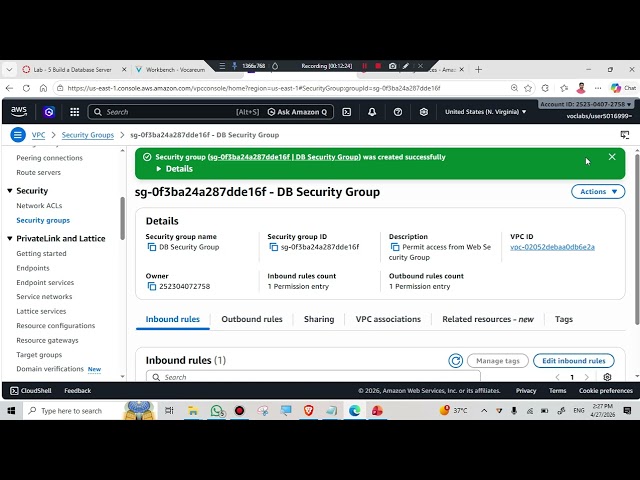Open Target groups in the sidebar
Viewport: 640px width, 480px height.
[x=39, y=355]
